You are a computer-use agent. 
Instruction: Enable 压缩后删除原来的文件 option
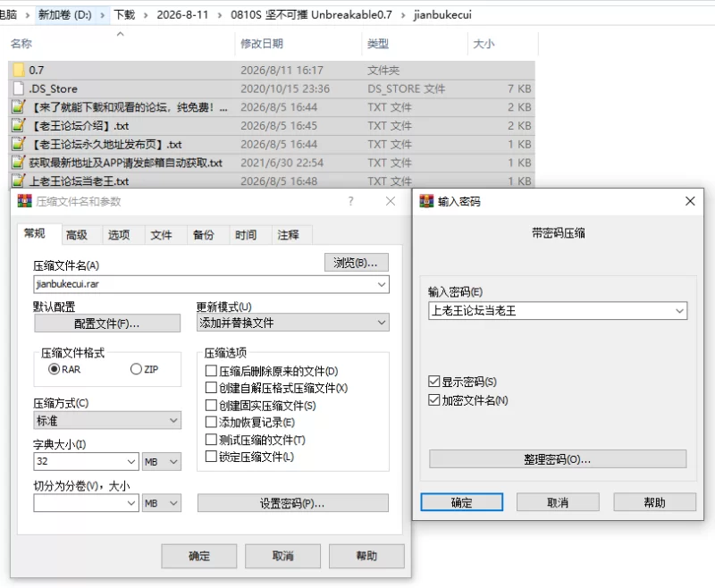[211, 371]
